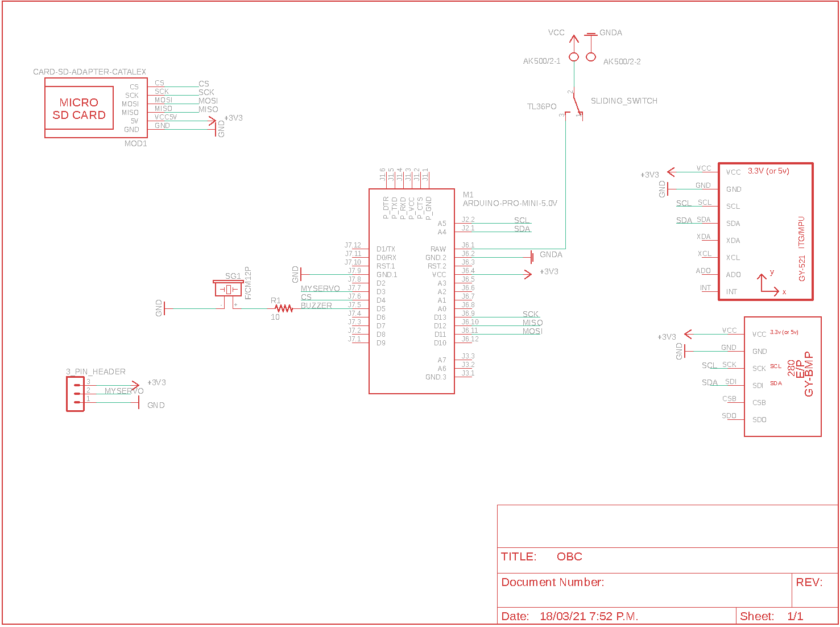
Task: Click the F/CM12P buzzer value label
Action: pyautogui.click(x=248, y=283)
